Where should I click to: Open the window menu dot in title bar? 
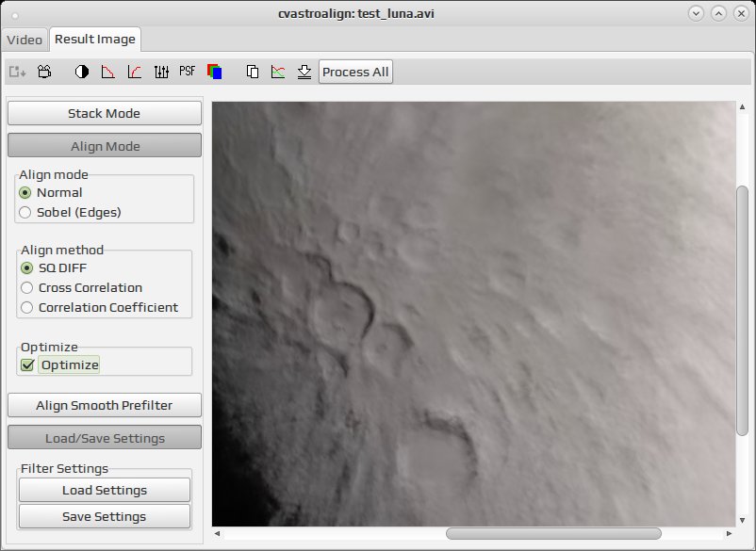click(x=15, y=15)
